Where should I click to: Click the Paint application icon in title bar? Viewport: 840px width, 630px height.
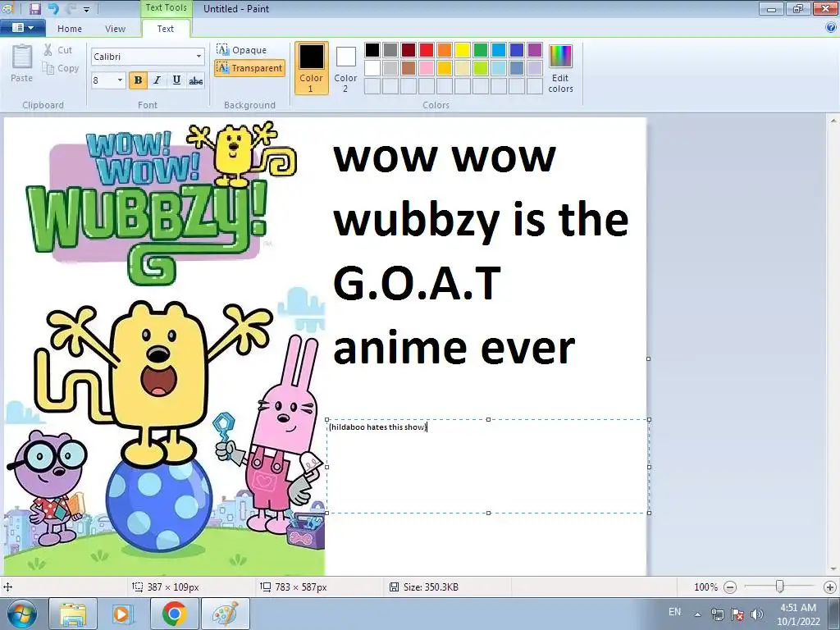point(7,8)
